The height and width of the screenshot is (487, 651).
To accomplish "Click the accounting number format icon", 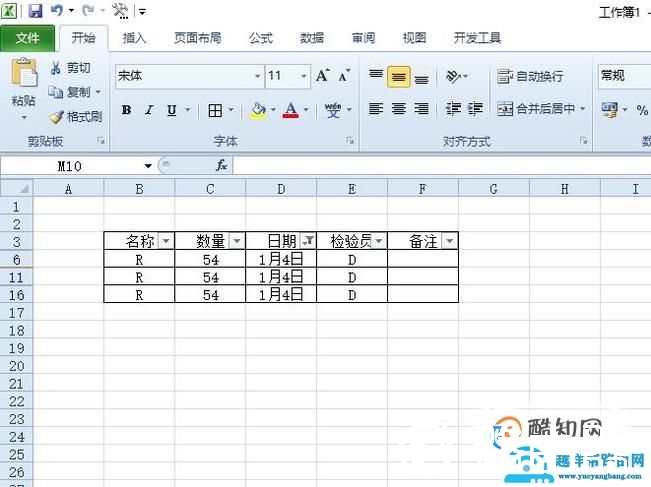I will [609, 110].
